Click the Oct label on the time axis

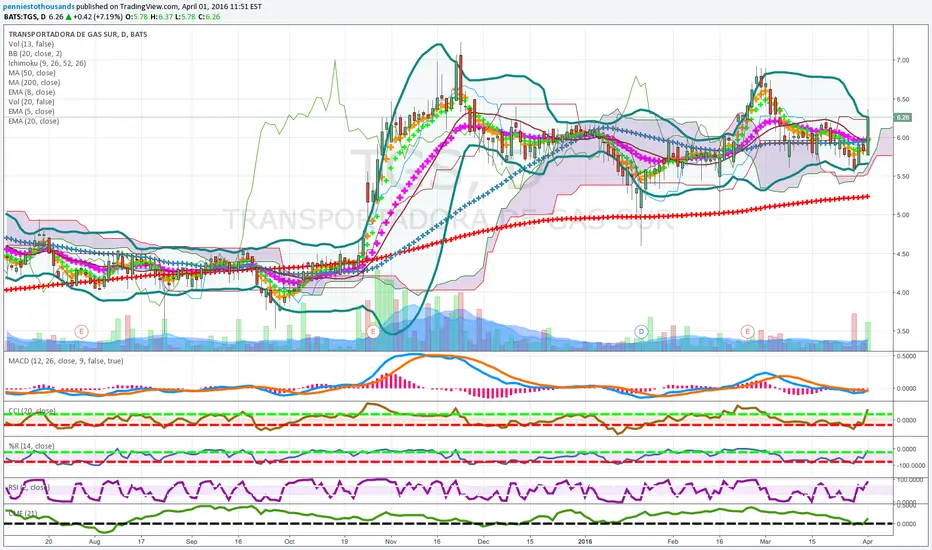(x=289, y=542)
